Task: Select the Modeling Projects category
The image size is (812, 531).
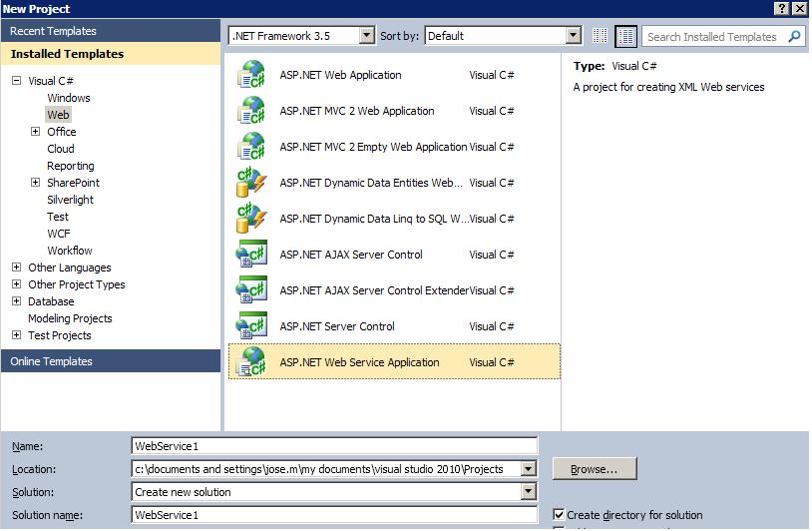Action: 70,318
